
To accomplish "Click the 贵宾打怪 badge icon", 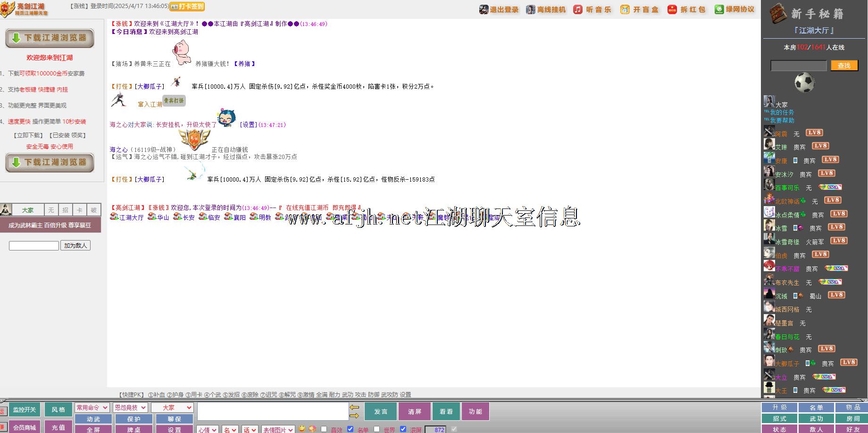I will tap(174, 100).
